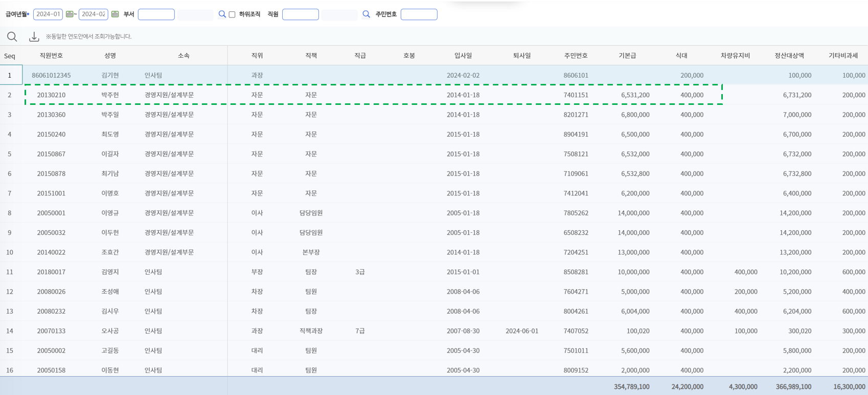Click the 식대 column header
The image size is (868, 395).
coord(681,55)
